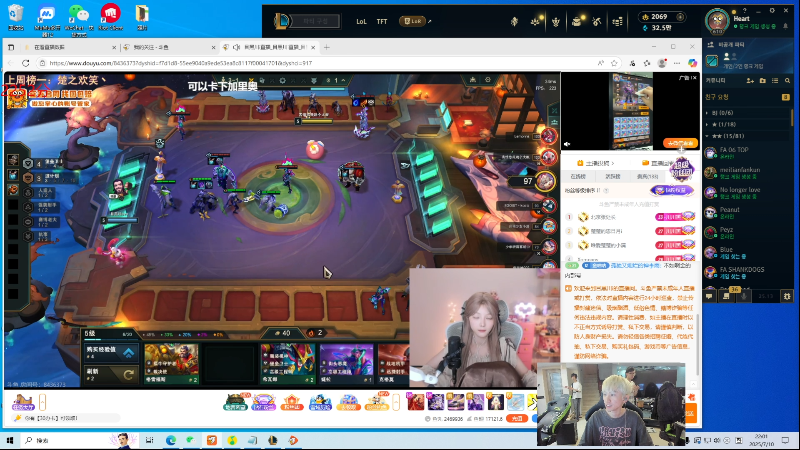Open the TFT tab in League client
The height and width of the screenshot is (450, 800).
382,21
